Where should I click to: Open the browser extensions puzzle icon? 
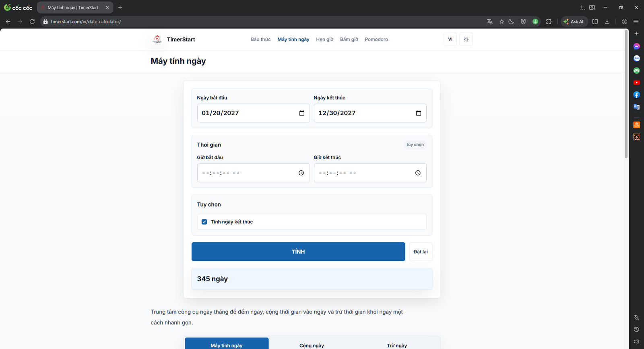[549, 22]
